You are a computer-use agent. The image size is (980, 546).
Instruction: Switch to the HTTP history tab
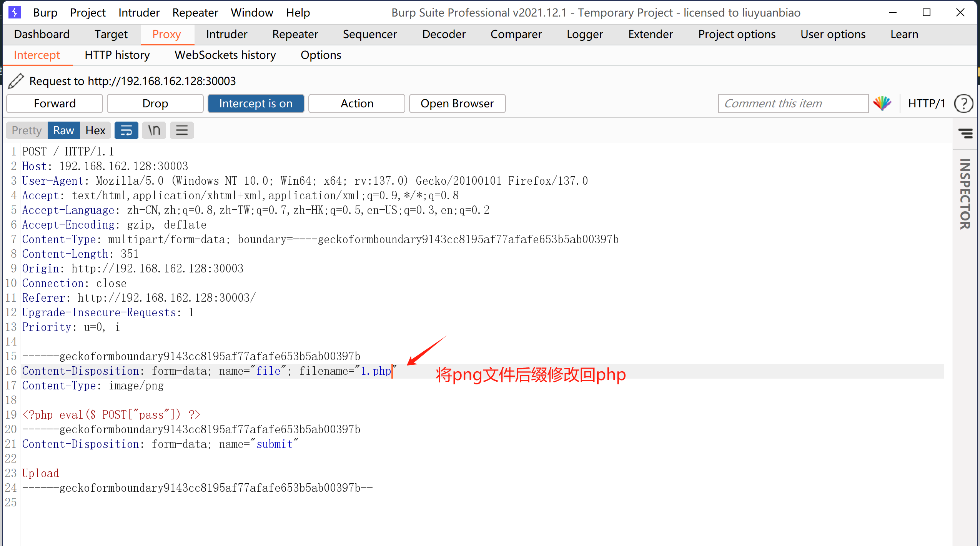pyautogui.click(x=117, y=55)
